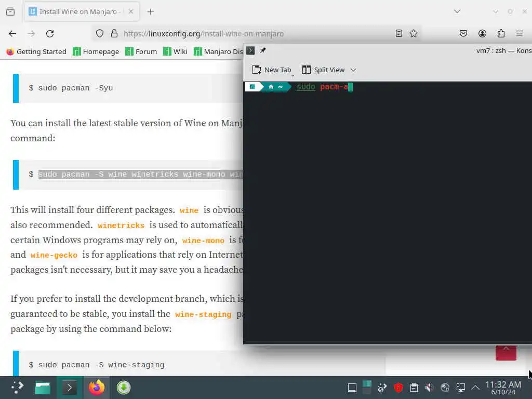Click the red scroll-to-top button
The height and width of the screenshot is (399, 532).
506,352
